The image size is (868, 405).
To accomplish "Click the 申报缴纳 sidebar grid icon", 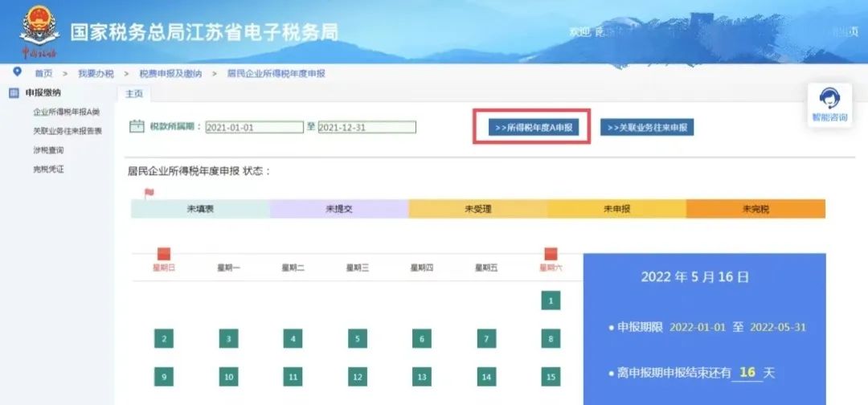I will click(14, 93).
